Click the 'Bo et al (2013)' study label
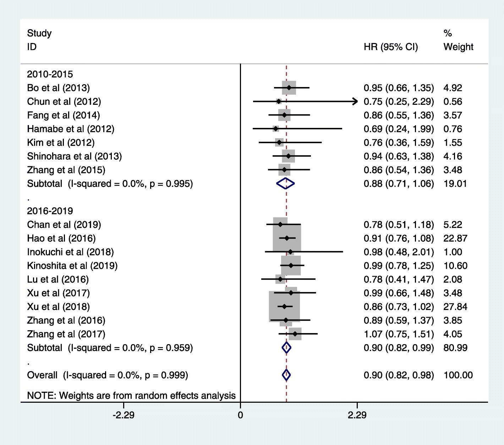 coord(59,88)
